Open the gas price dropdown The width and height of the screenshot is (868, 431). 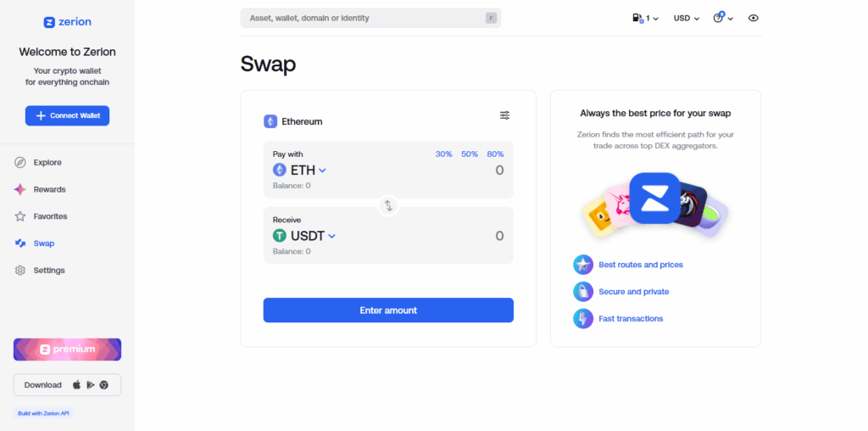[x=645, y=18]
